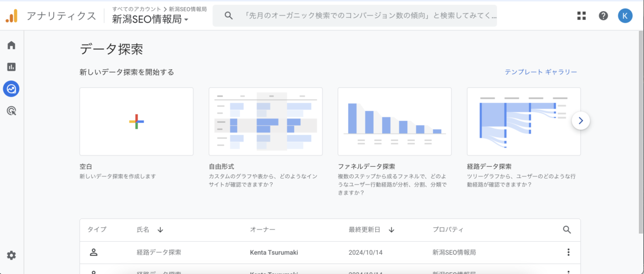The width and height of the screenshot is (644, 274).
Task: Select the 自由形式 template thumbnail
Action: (265, 121)
